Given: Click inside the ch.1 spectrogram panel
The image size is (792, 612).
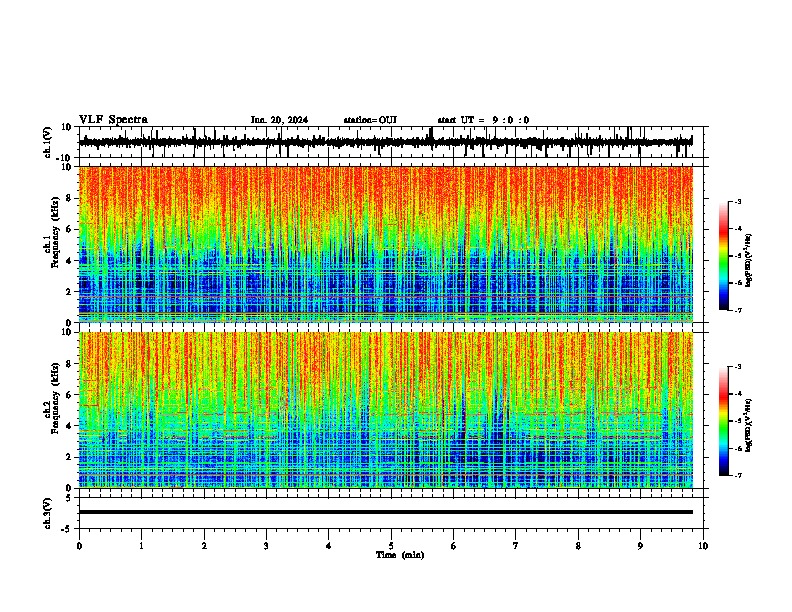Looking at the screenshot, I should (x=386, y=244).
